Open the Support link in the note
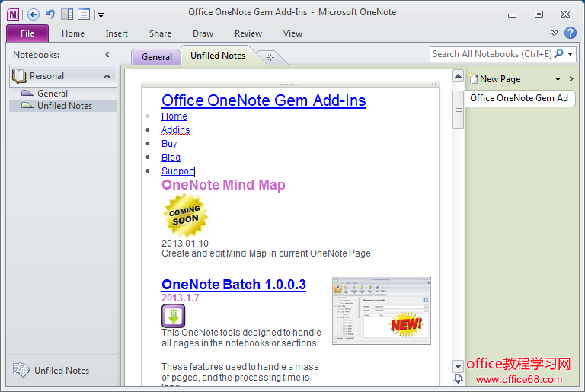Image resolution: width=585 pixels, height=392 pixels. point(178,171)
